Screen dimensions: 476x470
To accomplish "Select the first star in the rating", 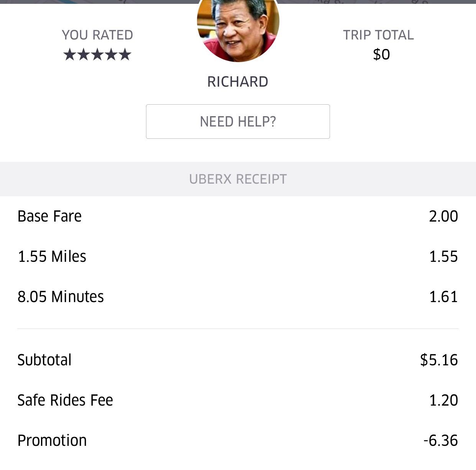I will pos(70,55).
